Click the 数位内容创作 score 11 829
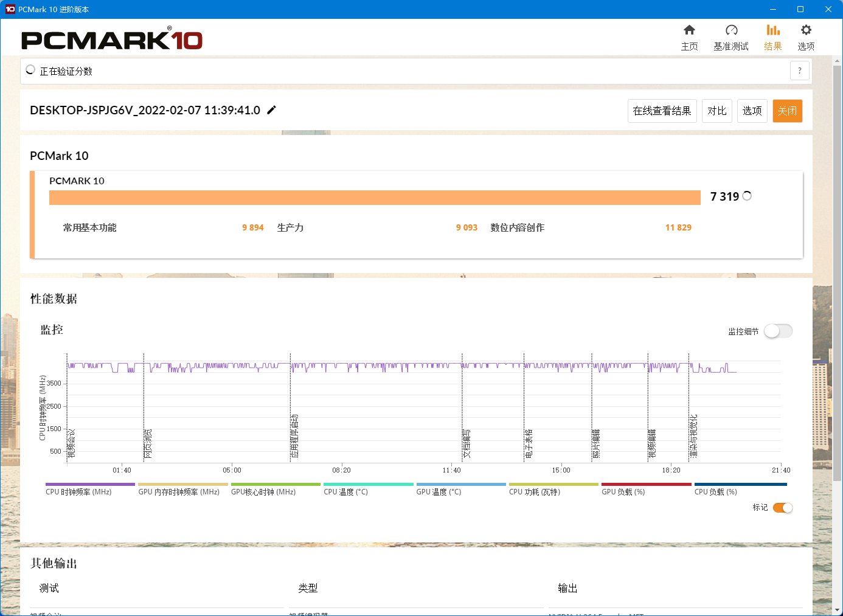 678,227
